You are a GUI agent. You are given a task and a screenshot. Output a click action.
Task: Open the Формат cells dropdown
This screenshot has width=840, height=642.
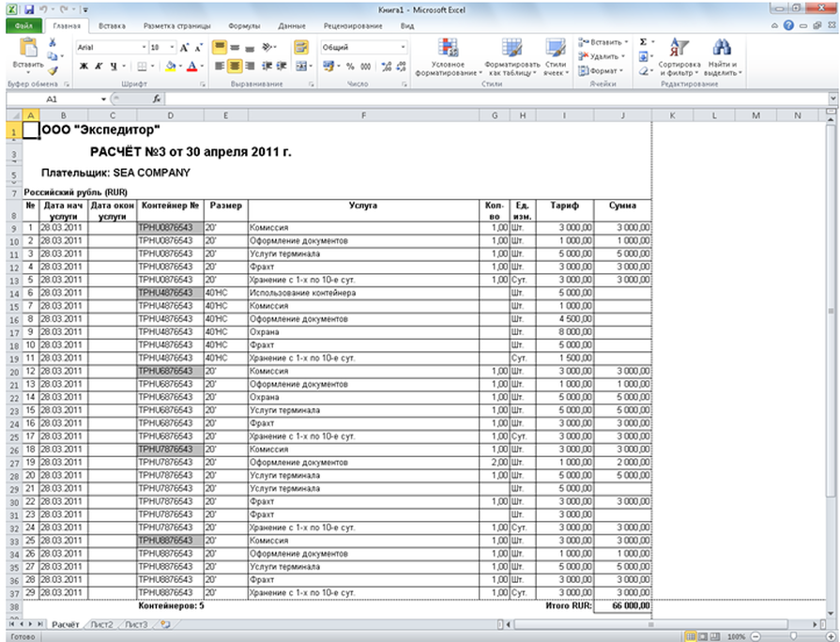[x=601, y=70]
